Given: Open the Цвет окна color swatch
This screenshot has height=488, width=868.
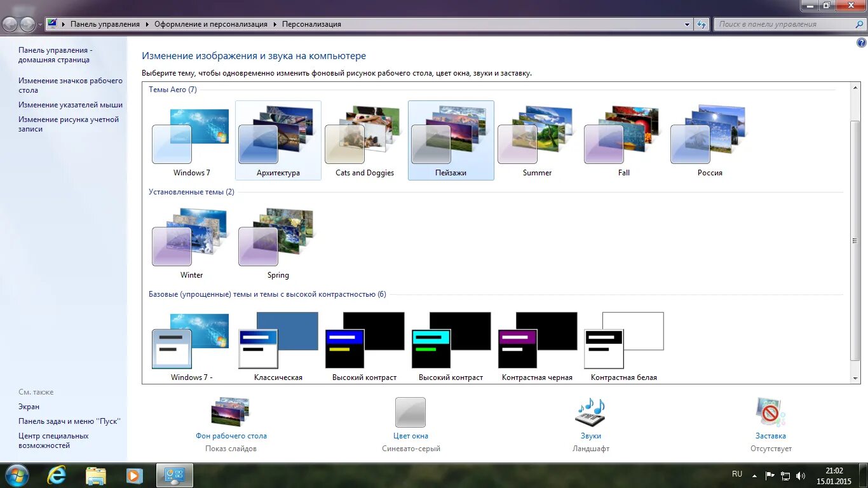Looking at the screenshot, I should point(410,412).
